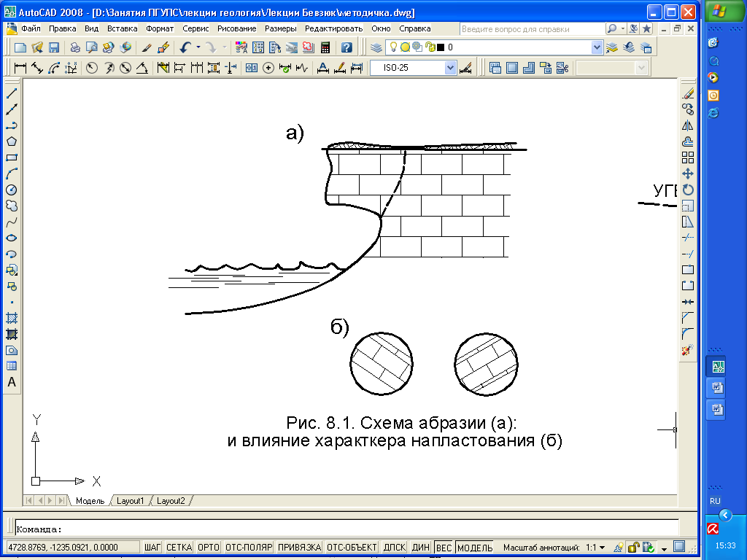This screenshot has height=560, width=747.
Task: Select the Move modify tool
Action: tap(687, 174)
